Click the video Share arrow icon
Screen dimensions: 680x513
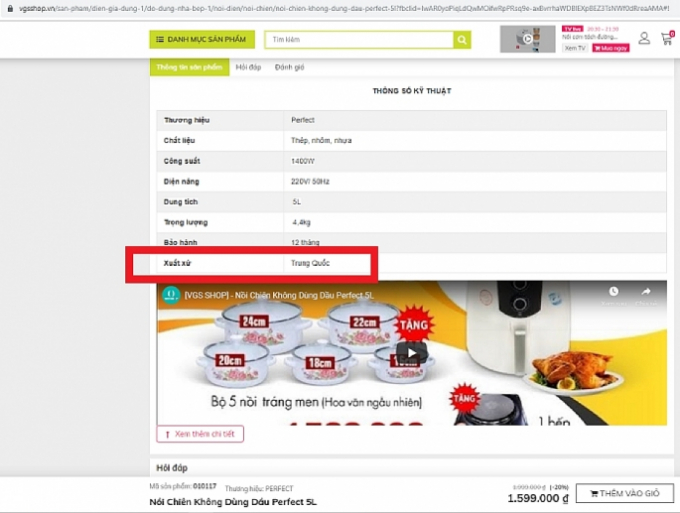click(646, 293)
